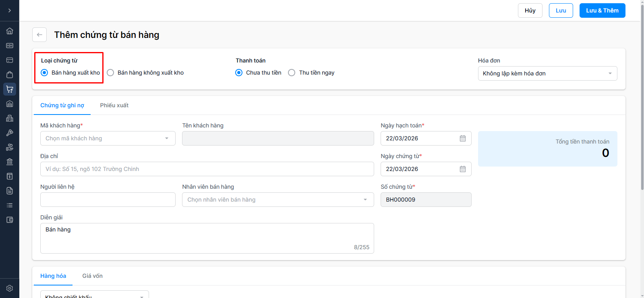The image size is (644, 298).
Task: Select Thu tiền ngay payment option
Action: pos(292,73)
